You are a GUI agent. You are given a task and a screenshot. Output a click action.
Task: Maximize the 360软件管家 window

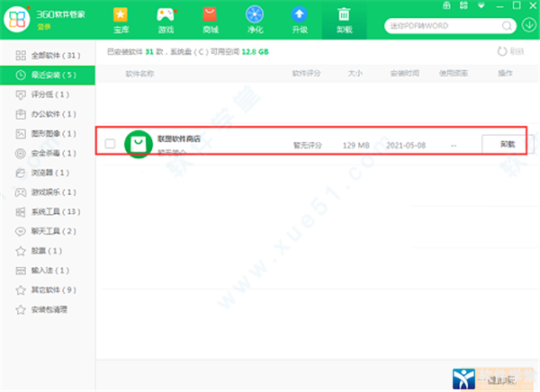coord(517,5)
